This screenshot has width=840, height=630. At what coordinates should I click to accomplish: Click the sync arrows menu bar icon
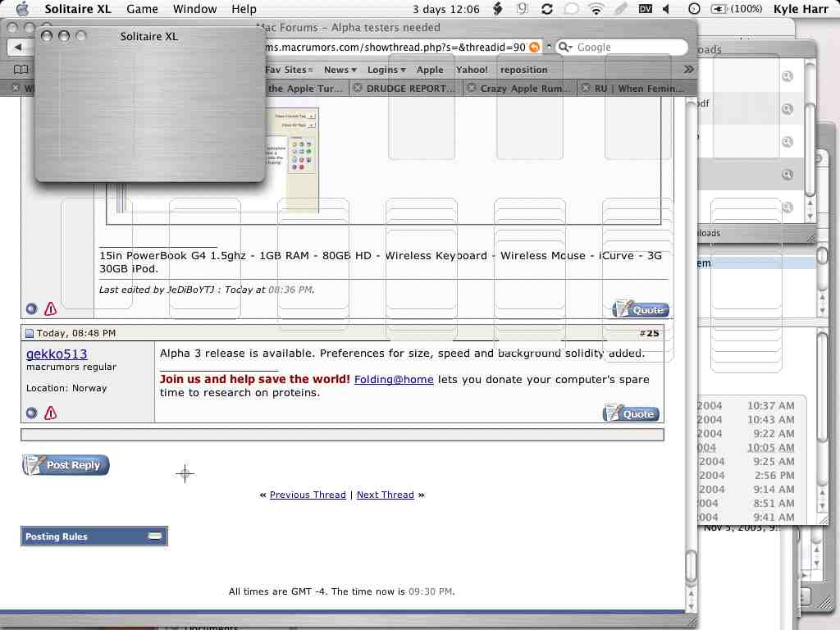pos(547,8)
